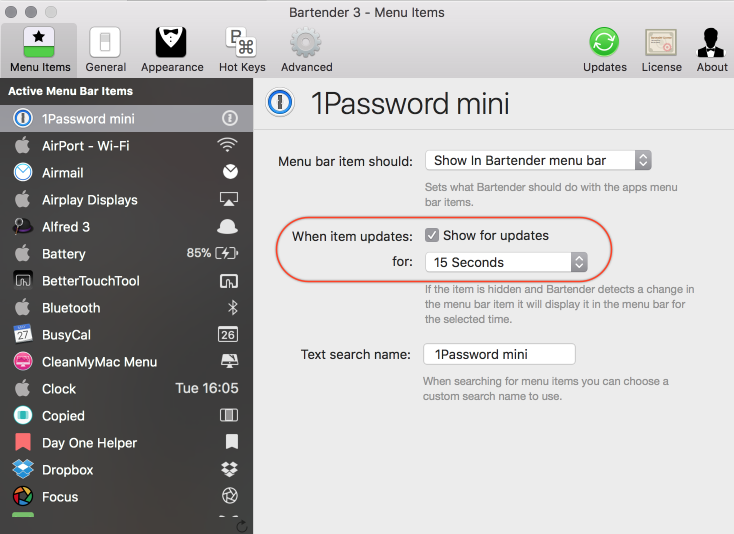The width and height of the screenshot is (734, 534).
Task: Click the BusyCal calendar app icon
Action: [x=23, y=334]
